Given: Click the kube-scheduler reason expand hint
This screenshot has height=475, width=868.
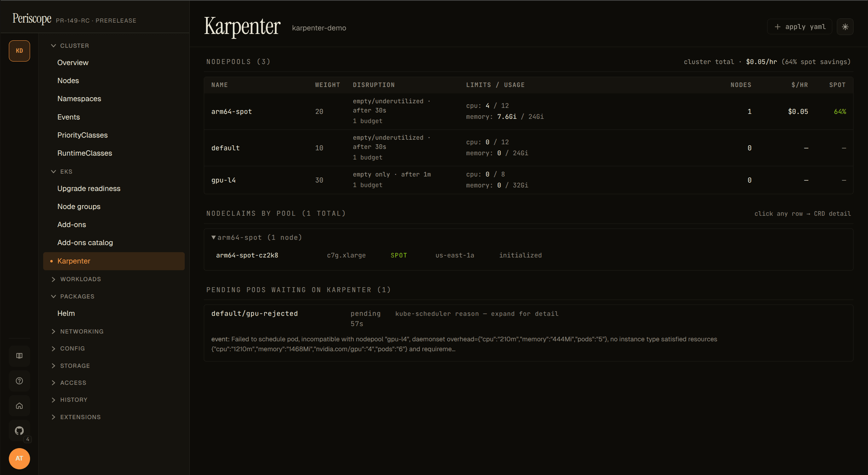Looking at the screenshot, I should tap(477, 314).
